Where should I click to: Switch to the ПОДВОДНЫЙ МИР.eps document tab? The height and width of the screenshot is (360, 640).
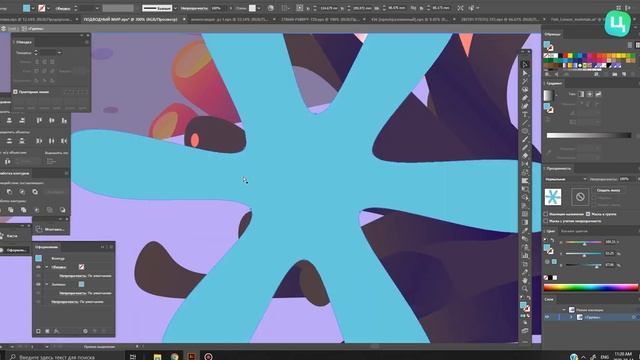[131, 19]
